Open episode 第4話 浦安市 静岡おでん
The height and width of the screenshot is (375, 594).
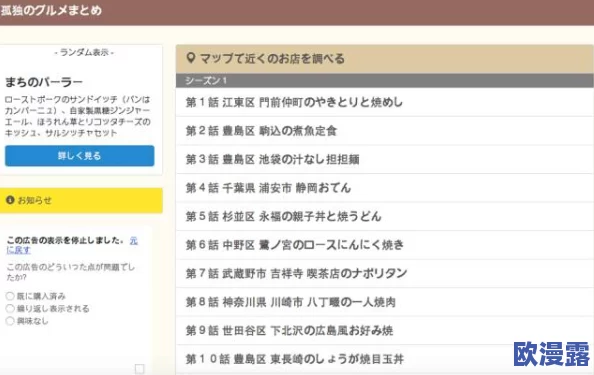[385, 188]
